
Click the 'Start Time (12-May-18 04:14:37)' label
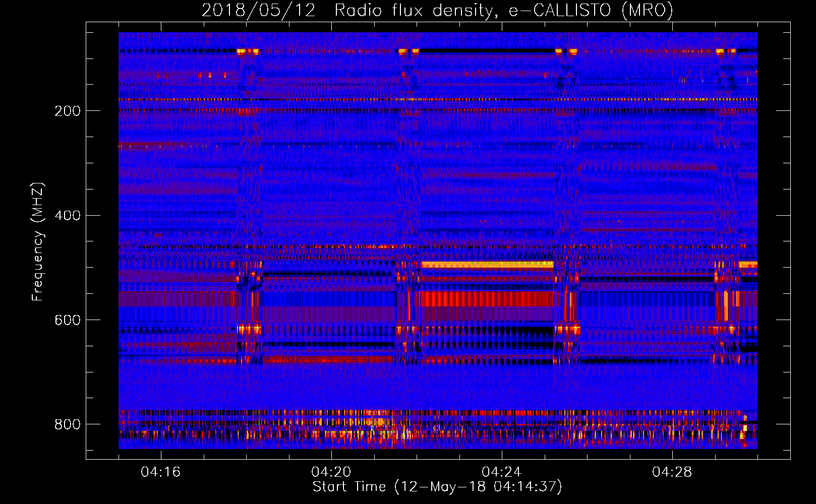(437, 487)
